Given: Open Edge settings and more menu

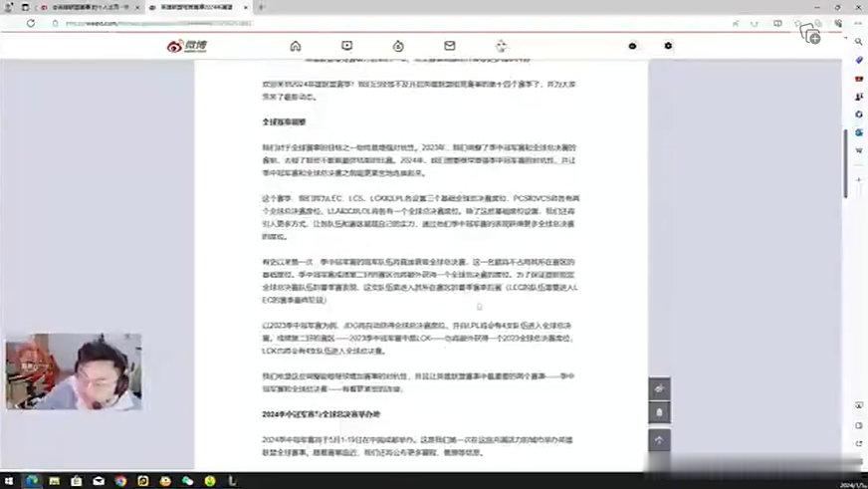Looking at the screenshot, I should (858, 23).
